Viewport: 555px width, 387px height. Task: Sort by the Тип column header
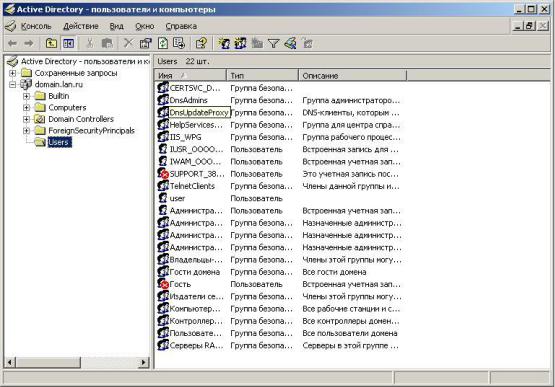coord(262,75)
